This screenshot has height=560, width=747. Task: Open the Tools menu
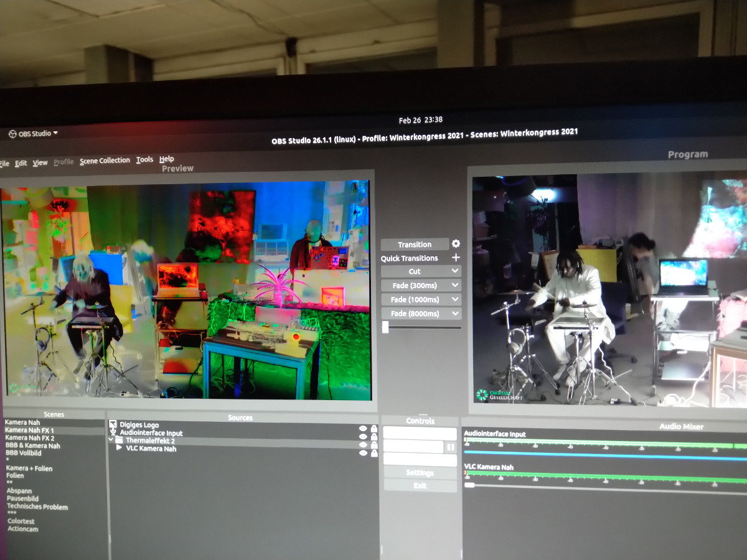(144, 160)
